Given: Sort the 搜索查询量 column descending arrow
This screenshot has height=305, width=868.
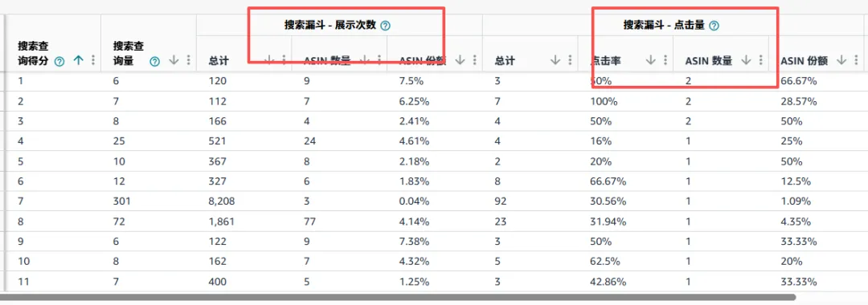Looking at the screenshot, I should pos(174,61).
